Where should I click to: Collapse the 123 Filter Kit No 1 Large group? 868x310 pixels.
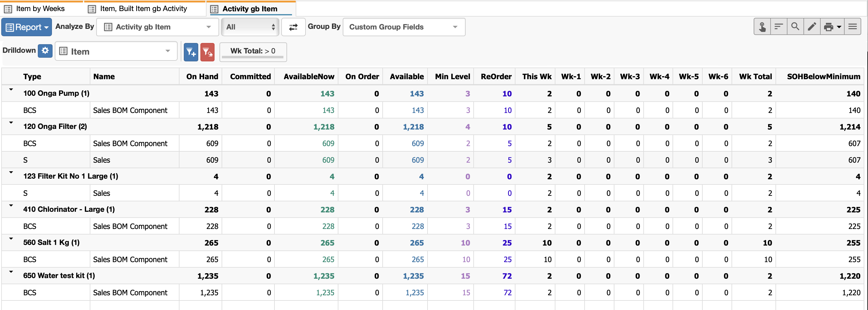click(x=11, y=172)
